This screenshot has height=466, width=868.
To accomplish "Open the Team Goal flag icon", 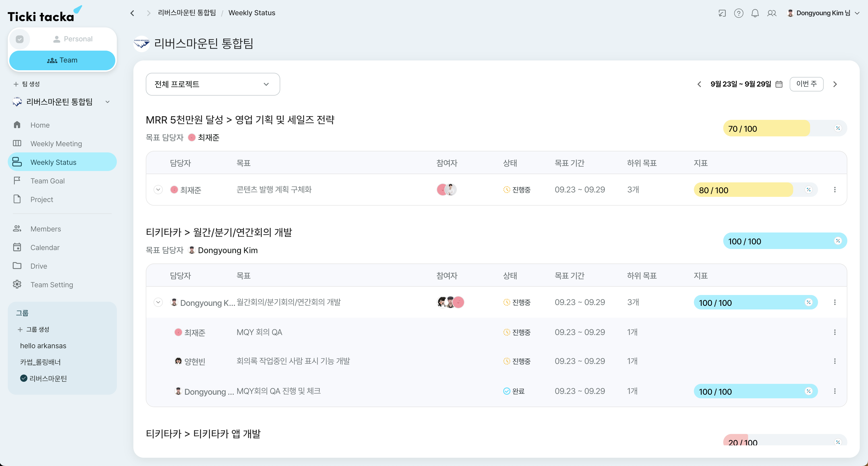I will (17, 181).
